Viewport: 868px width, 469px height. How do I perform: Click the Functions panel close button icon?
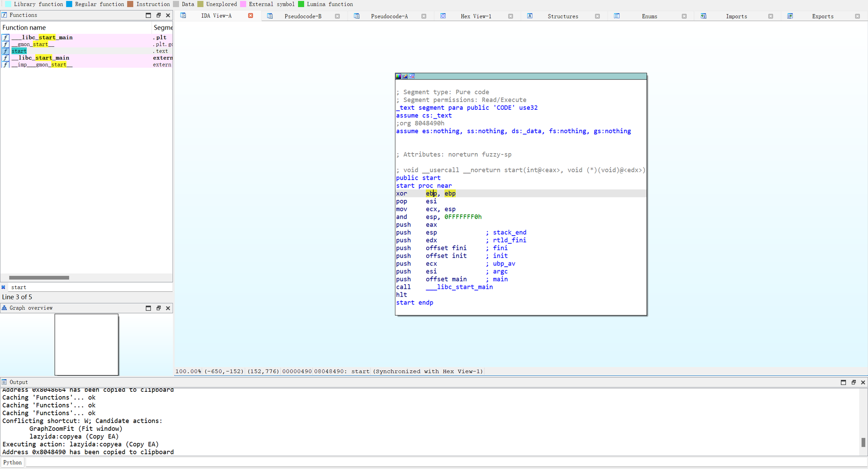click(x=168, y=16)
